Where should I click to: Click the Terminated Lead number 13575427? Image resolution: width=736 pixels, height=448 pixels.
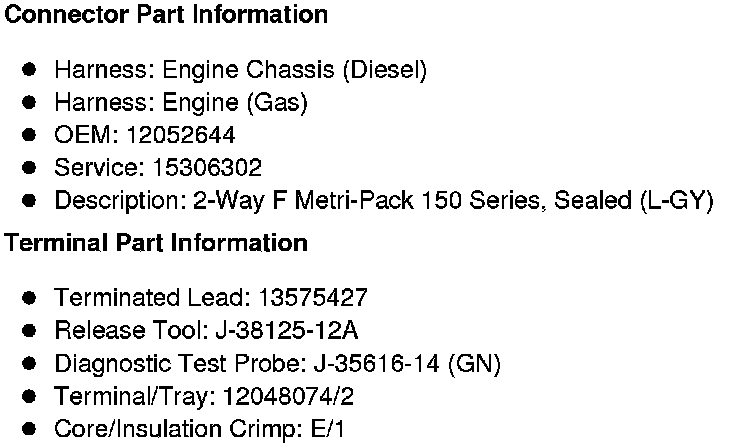tap(312, 298)
